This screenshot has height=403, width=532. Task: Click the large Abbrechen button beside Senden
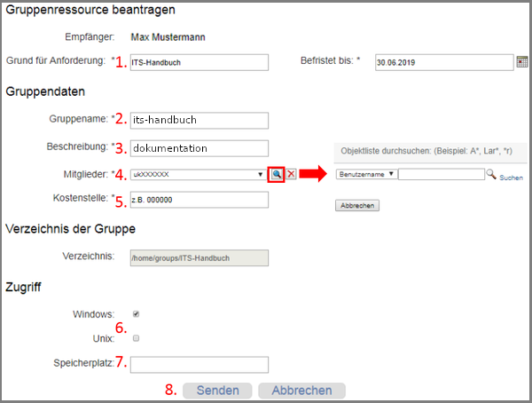coord(301,391)
